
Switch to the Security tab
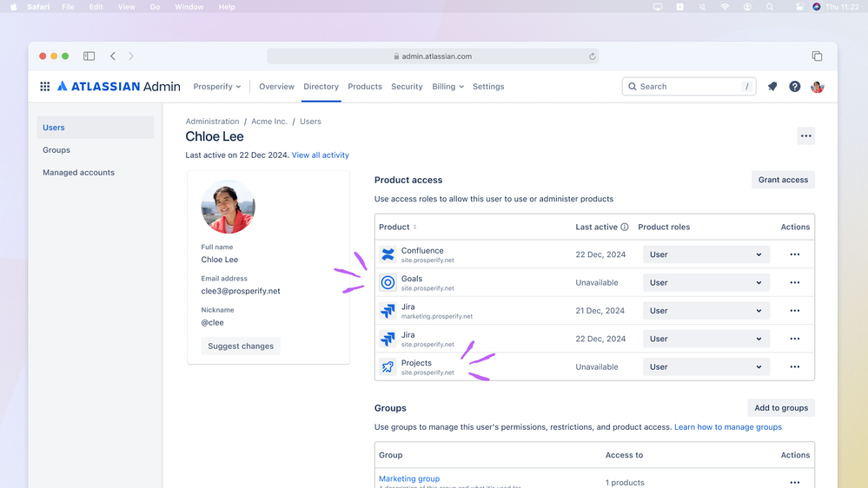(x=407, y=86)
